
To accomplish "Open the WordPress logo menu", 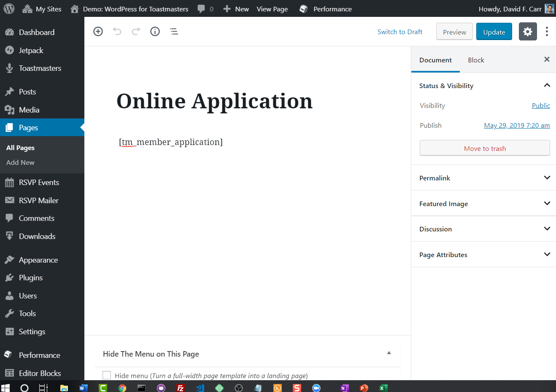I will click(9, 8).
